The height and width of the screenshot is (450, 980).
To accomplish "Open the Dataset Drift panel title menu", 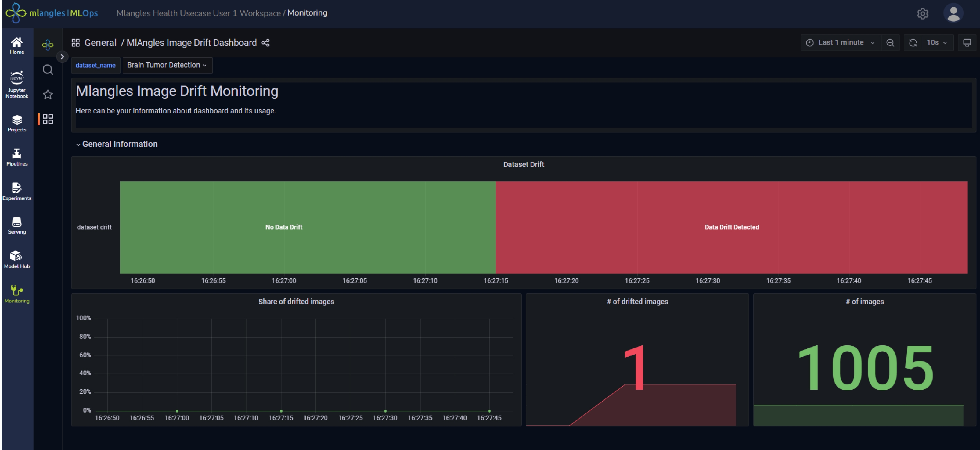I will (x=524, y=164).
